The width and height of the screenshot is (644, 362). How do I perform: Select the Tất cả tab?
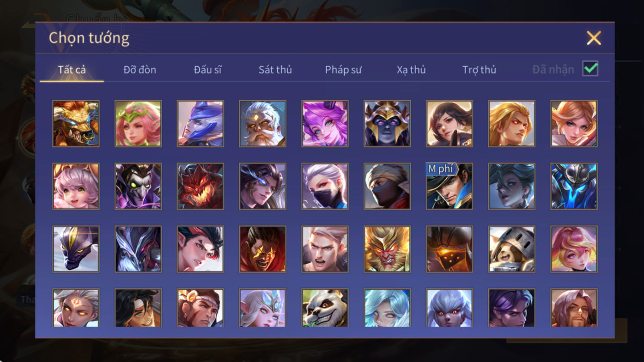(72, 69)
